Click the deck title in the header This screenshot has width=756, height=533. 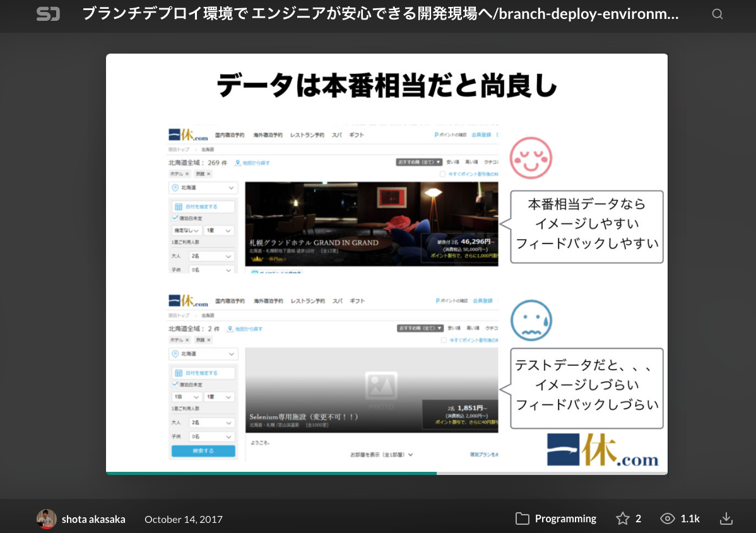(381, 13)
